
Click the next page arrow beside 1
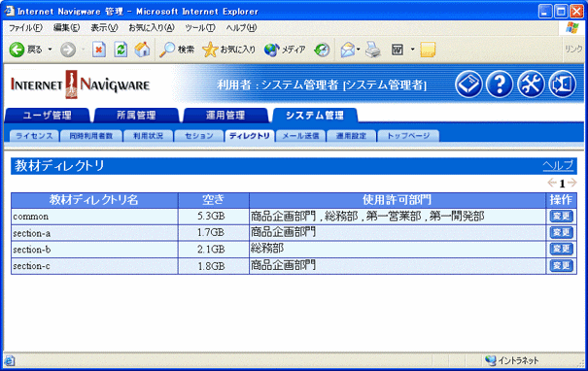pos(571,183)
